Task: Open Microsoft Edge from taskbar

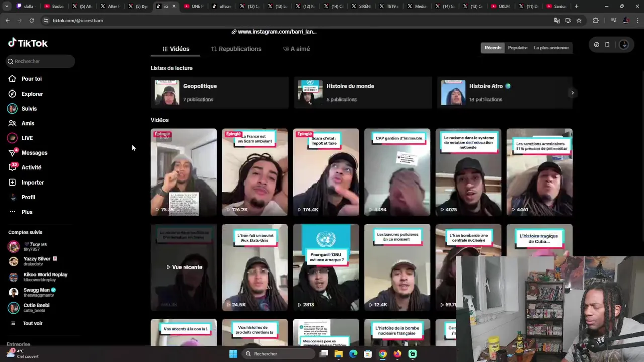Action: coord(353,354)
